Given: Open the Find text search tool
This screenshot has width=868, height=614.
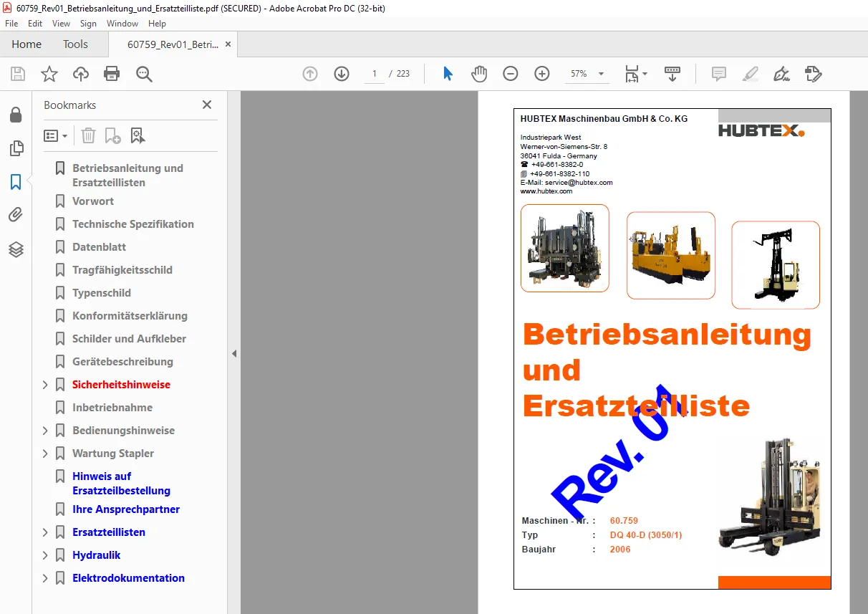Looking at the screenshot, I should point(144,74).
